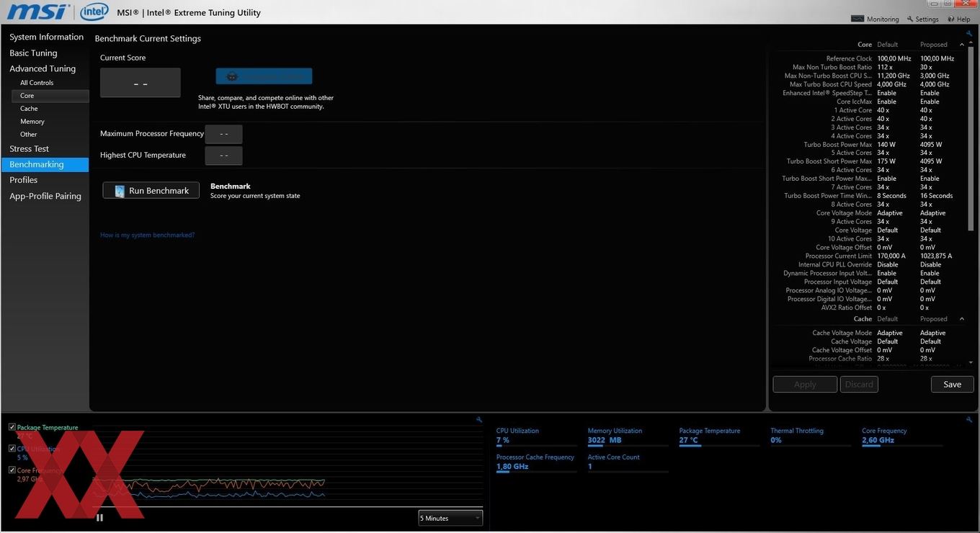This screenshot has width=980, height=533.
Task: Click the Core Voltage Mode row
Action: (x=870, y=212)
